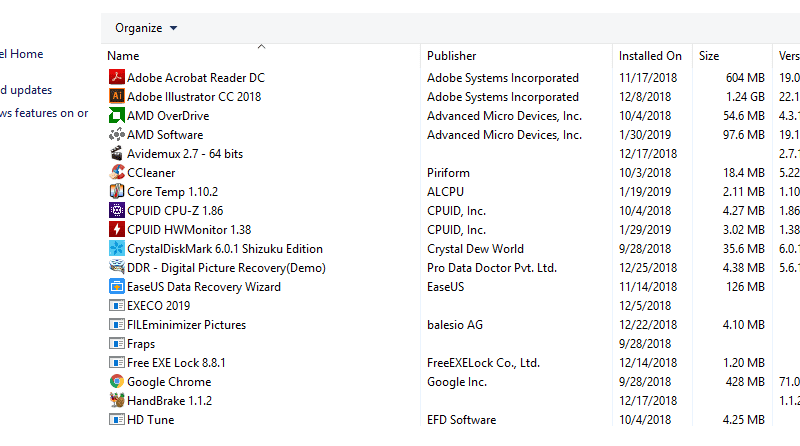Select the FILEminimizer Pictures program name
This screenshot has height=446, width=800.
(x=186, y=325)
